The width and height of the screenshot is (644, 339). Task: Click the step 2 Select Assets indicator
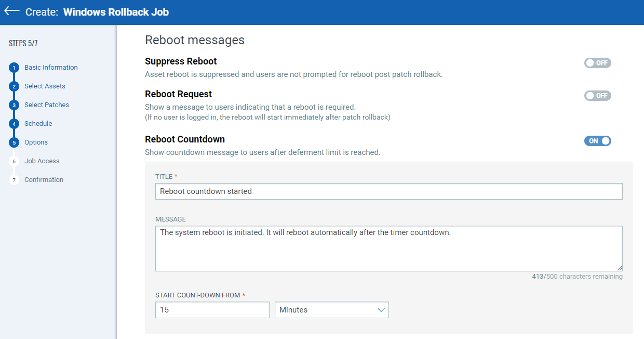pyautogui.click(x=14, y=86)
